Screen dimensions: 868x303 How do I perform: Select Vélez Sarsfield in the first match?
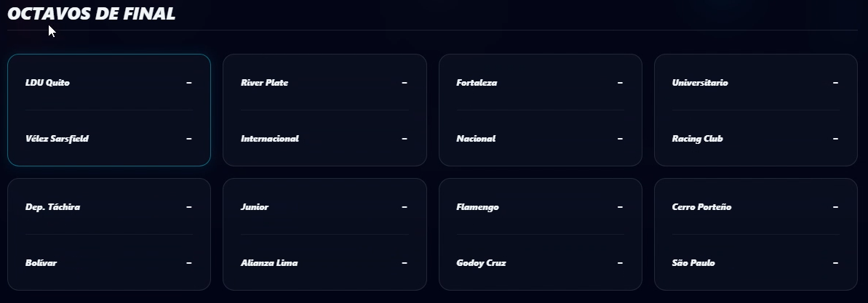57,139
